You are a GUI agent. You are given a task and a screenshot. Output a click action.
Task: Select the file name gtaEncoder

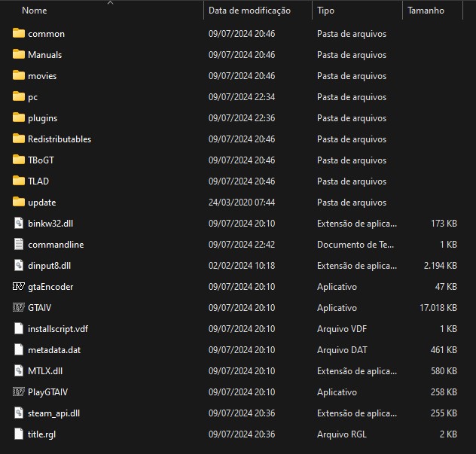pos(50,287)
